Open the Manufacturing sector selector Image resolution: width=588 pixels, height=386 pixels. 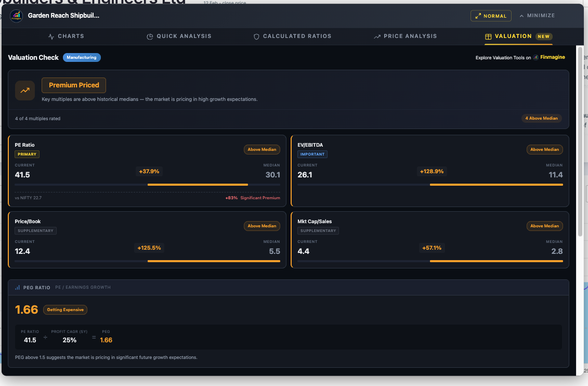pyautogui.click(x=82, y=58)
